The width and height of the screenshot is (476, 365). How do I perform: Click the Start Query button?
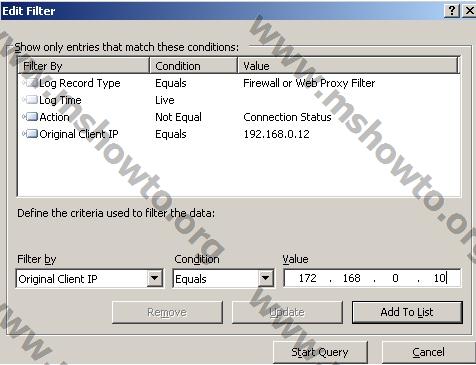tap(320, 352)
